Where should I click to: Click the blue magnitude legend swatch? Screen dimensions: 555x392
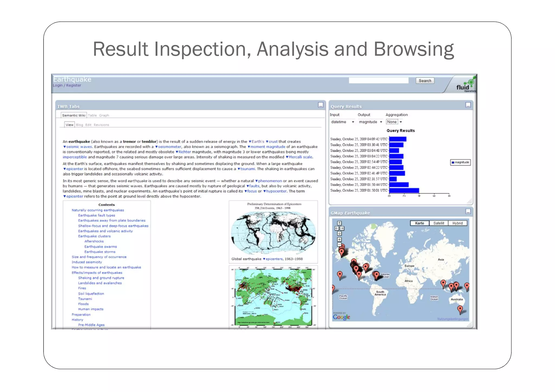pyautogui.click(x=453, y=163)
